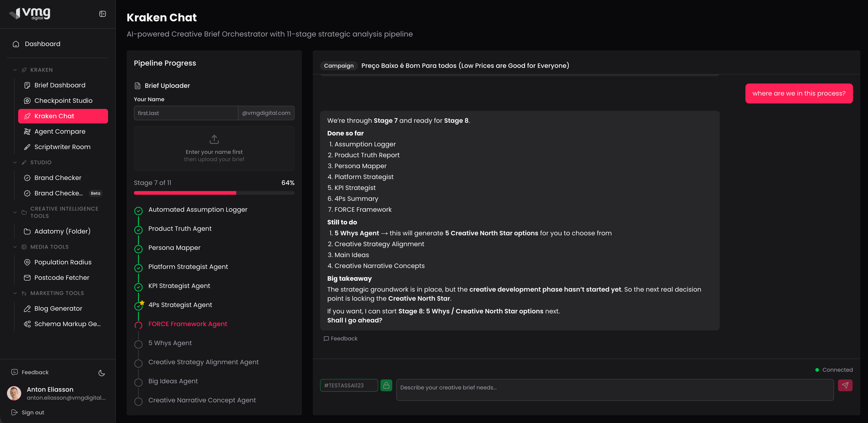
Task: Click the Postcode Fetcher envelope icon
Action: pyautogui.click(x=27, y=278)
